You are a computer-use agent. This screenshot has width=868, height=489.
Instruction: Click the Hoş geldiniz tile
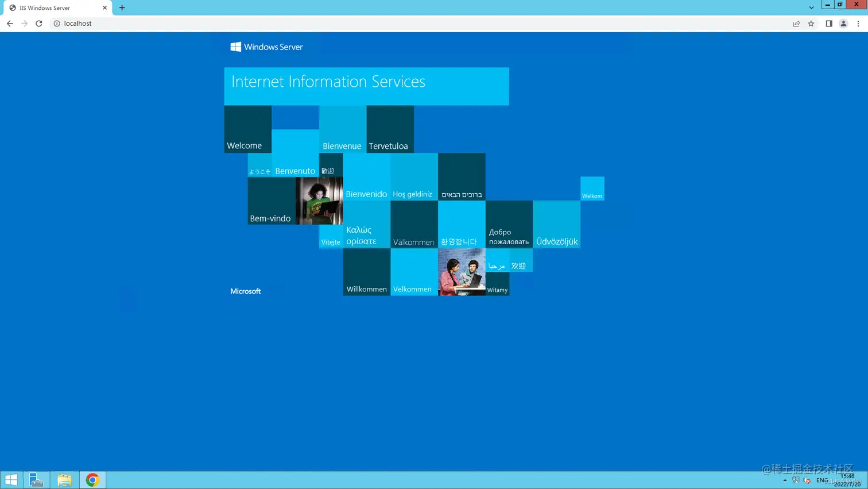414,177
